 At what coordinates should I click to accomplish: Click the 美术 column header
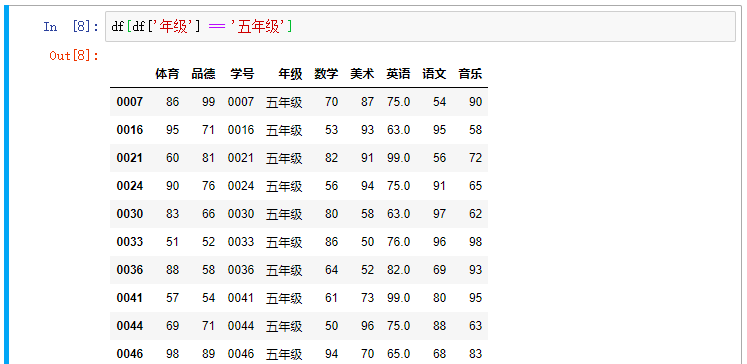pyautogui.click(x=363, y=74)
